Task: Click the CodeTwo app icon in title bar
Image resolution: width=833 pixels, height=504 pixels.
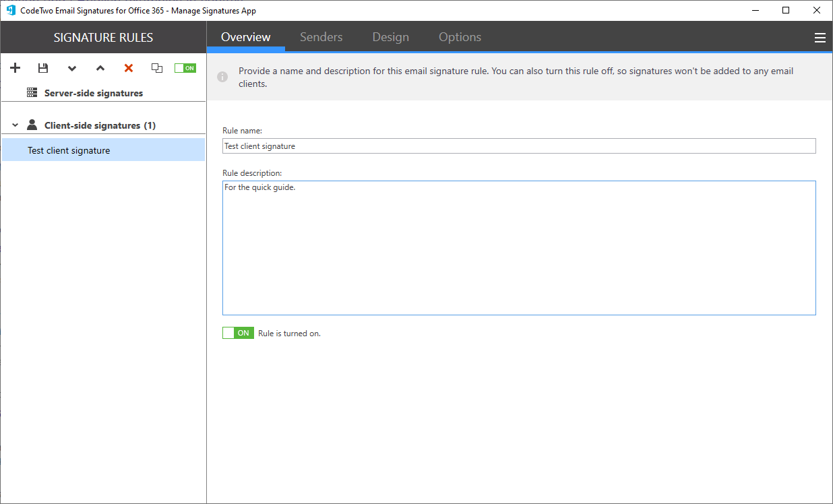Action: pyautogui.click(x=11, y=10)
